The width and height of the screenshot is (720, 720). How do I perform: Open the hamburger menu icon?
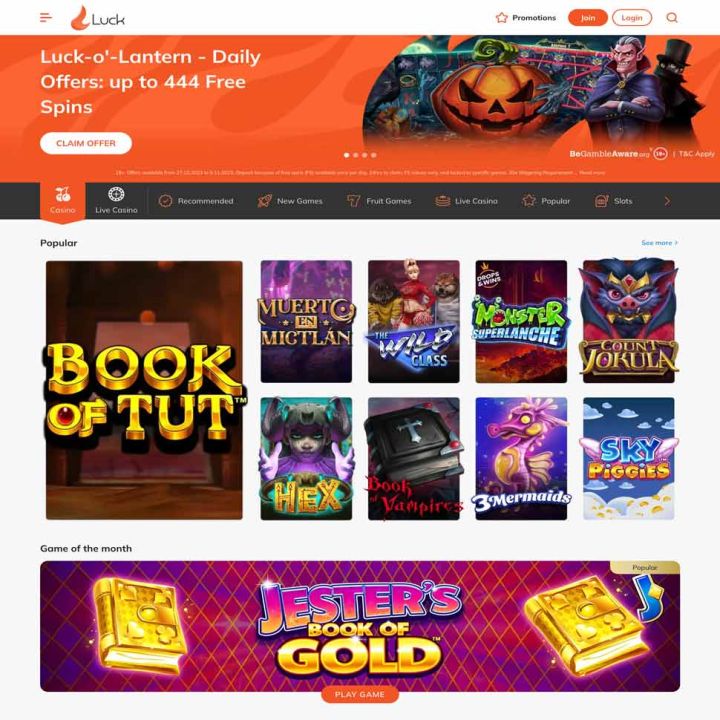pos(46,18)
